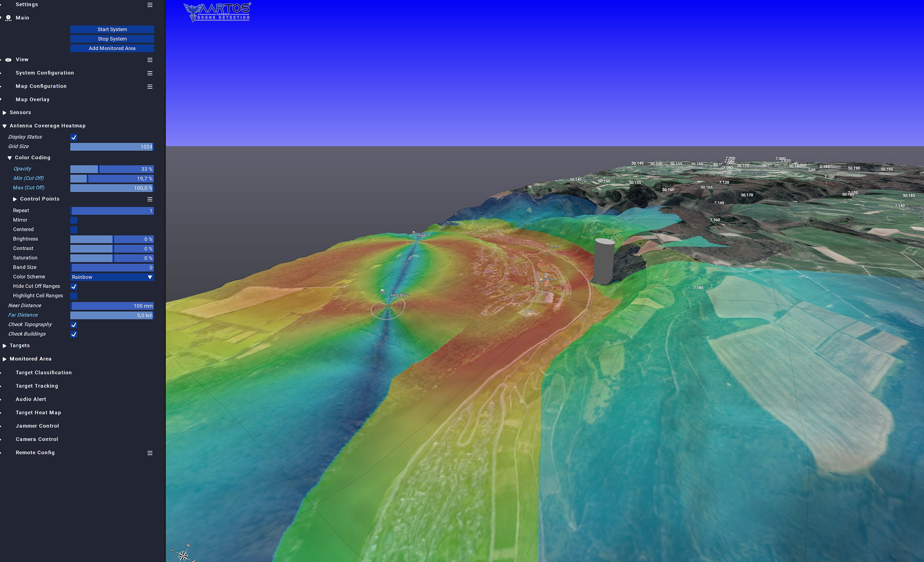Screen dimensions: 924x562
Task: Open Map Configuration hamburger menu icon
Action: [150, 87]
